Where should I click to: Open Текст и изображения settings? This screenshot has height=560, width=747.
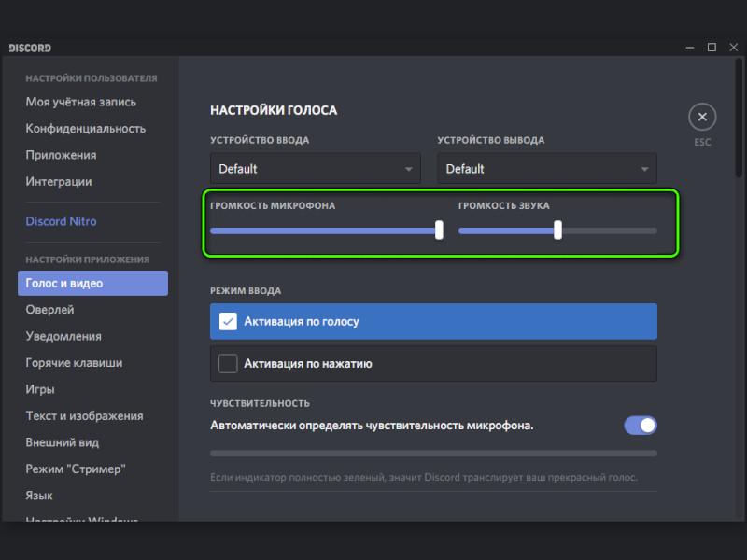coord(84,415)
